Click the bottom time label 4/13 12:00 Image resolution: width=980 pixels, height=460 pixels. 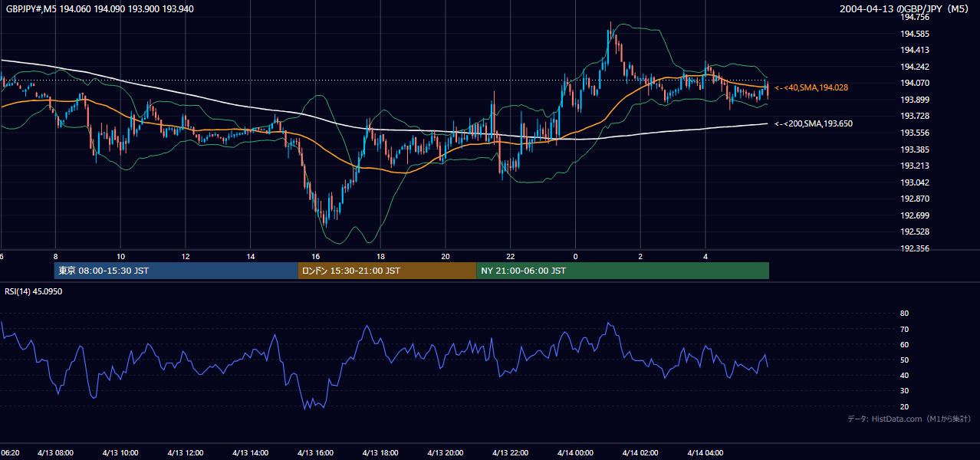pyautogui.click(x=185, y=453)
